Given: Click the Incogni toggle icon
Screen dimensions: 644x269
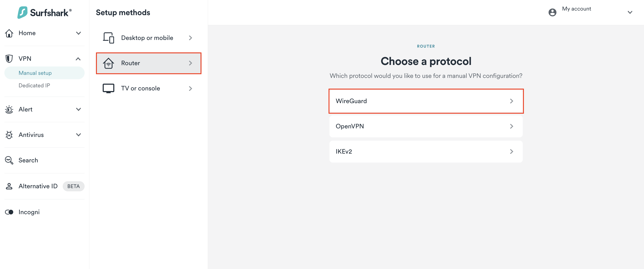Looking at the screenshot, I should (9, 212).
